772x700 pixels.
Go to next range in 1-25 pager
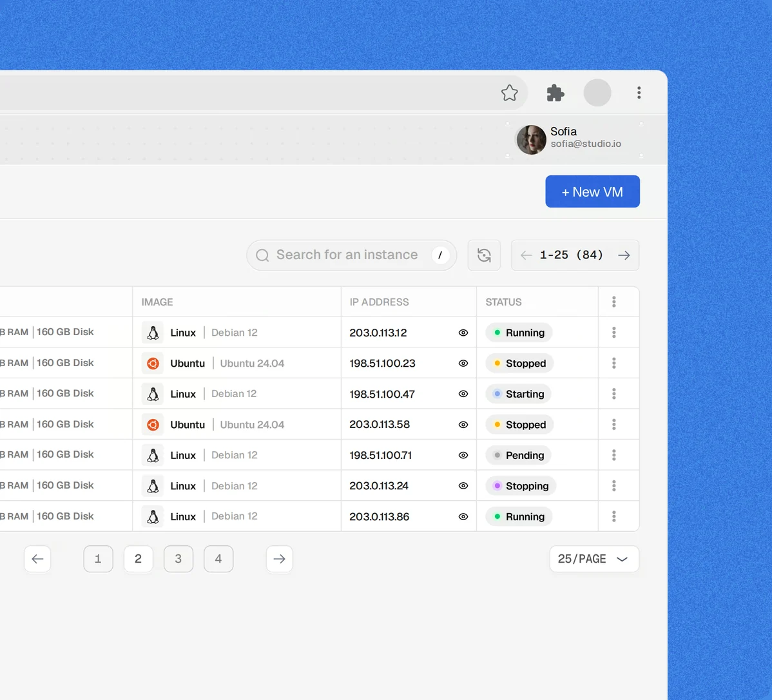[x=624, y=255]
